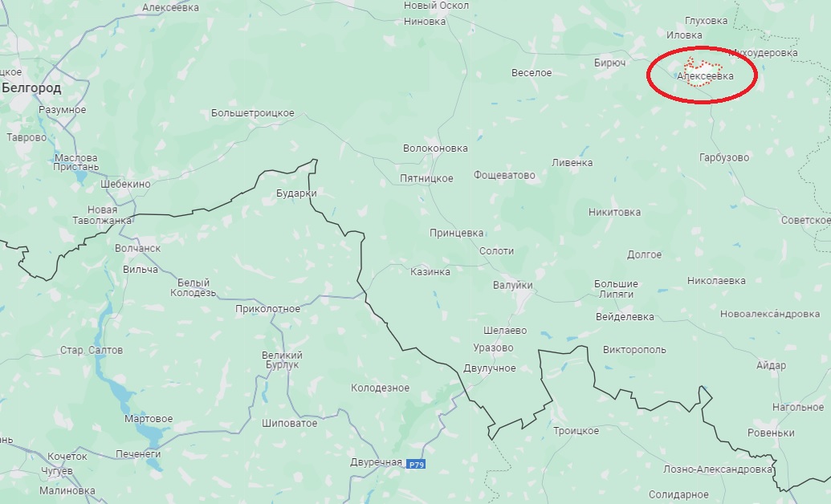
Task: Select the Троицкое label
Action: (576, 431)
